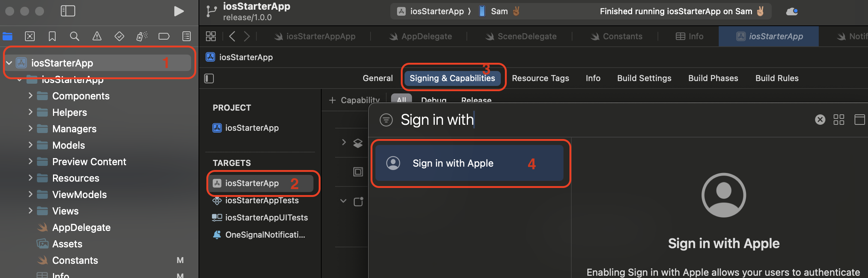Expand the Views folder
The image size is (868, 278).
31,211
